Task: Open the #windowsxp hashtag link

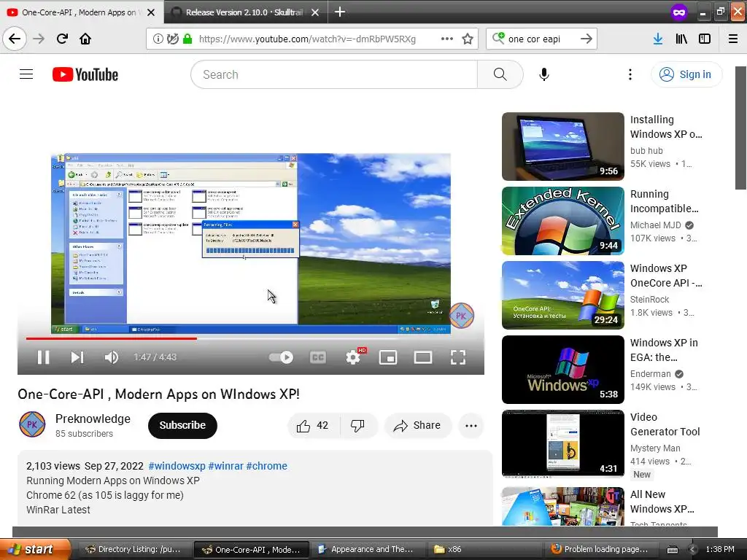Action: coord(177,466)
